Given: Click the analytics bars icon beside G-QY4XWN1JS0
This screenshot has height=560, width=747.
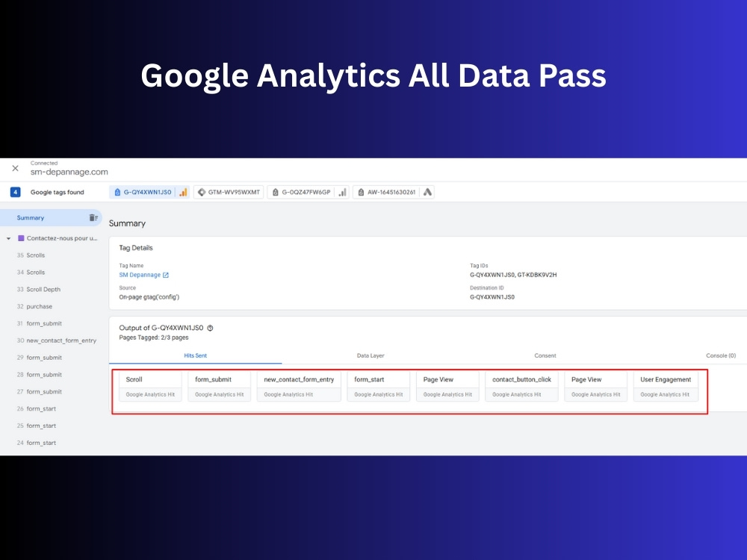Looking at the screenshot, I should coord(183,193).
